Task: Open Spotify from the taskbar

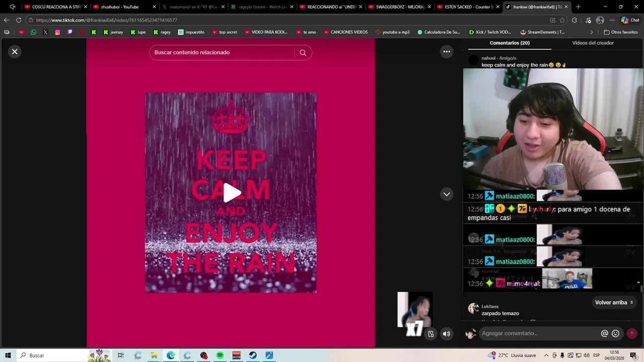Action: (x=220, y=355)
